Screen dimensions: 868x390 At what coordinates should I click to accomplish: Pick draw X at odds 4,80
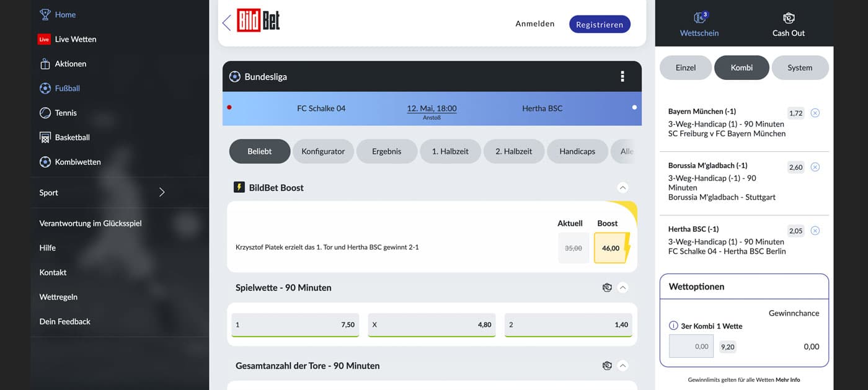pyautogui.click(x=432, y=325)
